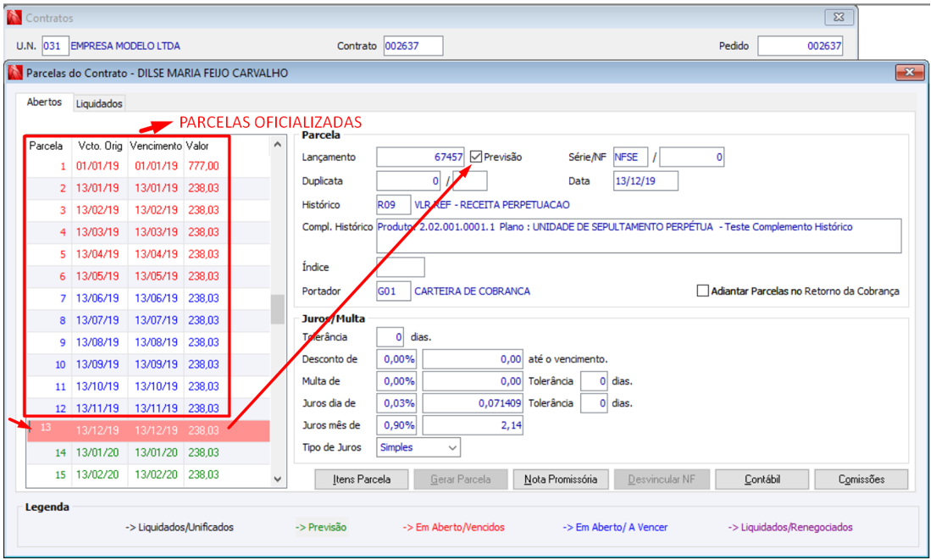Uncheck the Previsão checkbox
Viewport: 931px width, 560px height.
475,157
